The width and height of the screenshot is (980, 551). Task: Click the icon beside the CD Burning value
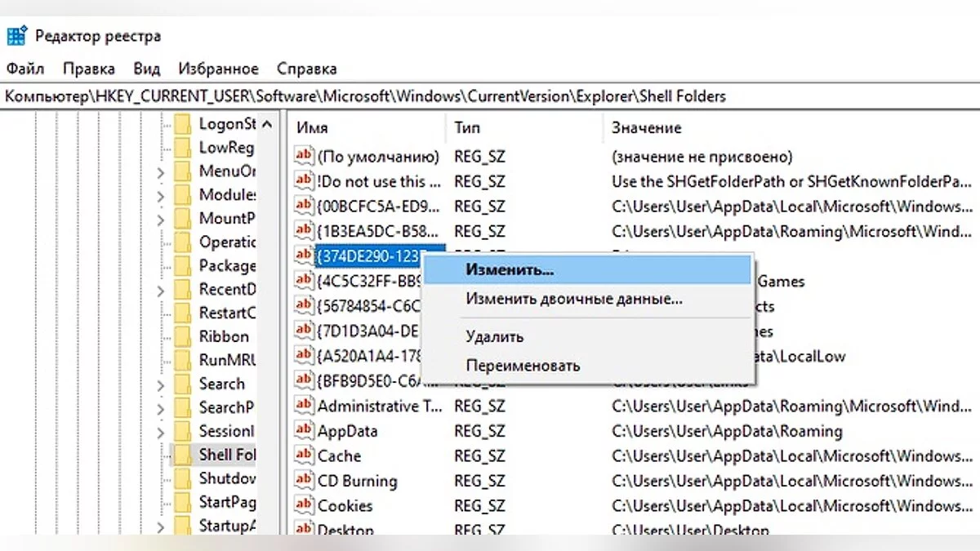pyautogui.click(x=305, y=481)
